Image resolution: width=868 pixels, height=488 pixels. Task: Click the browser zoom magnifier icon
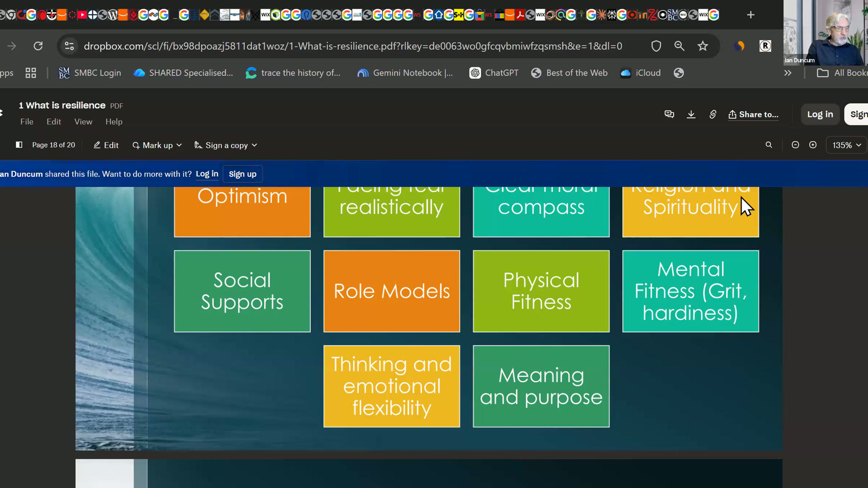coord(679,46)
